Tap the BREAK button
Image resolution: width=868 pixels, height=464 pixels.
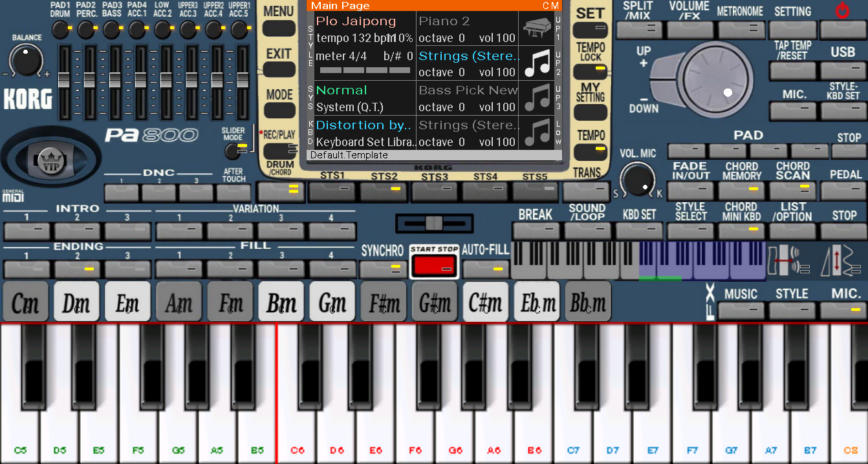coord(536,230)
